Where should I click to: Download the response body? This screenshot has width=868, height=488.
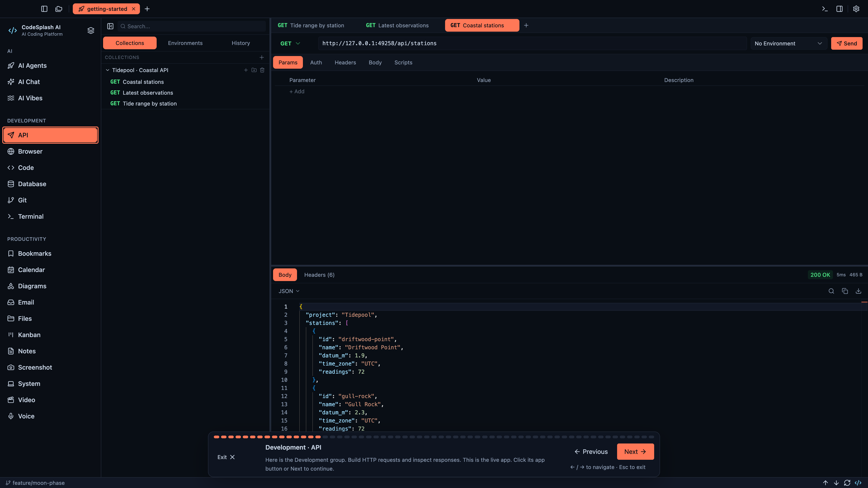pos(858,291)
